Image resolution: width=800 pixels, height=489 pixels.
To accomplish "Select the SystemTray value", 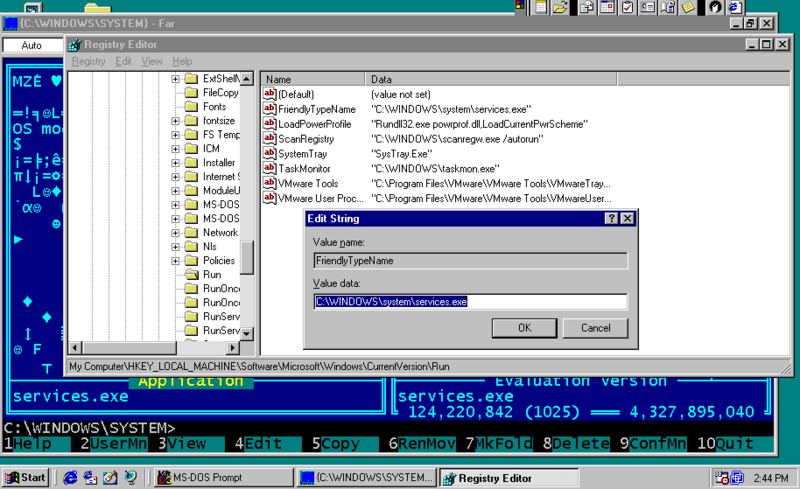I will pos(303,154).
